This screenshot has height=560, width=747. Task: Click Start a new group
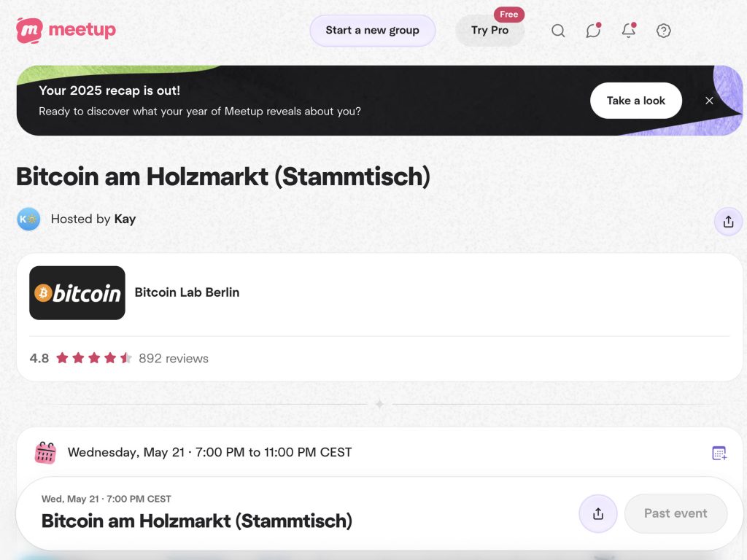click(372, 31)
